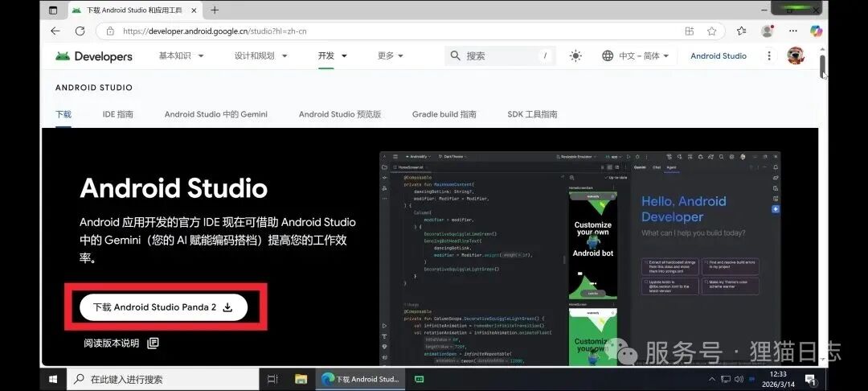This screenshot has width=868, height=391.
Task: Open File Explorer from the taskbar
Action: coord(301,380)
